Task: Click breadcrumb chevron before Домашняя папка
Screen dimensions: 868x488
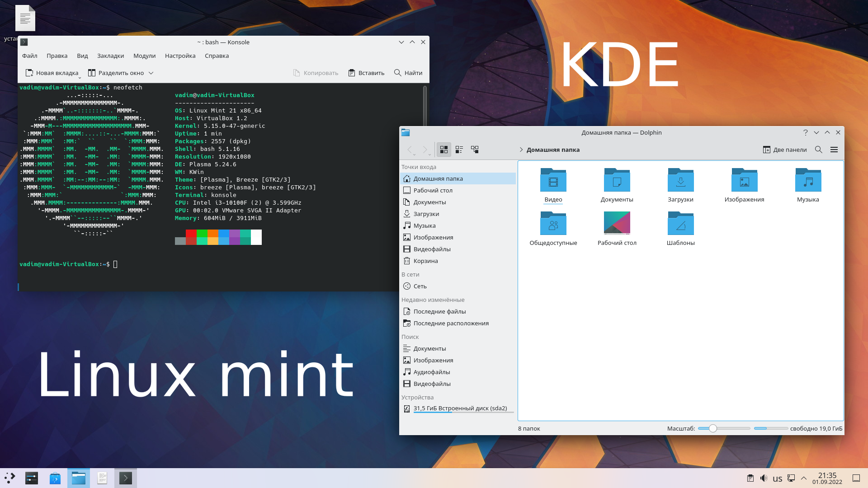Action: [x=521, y=150]
